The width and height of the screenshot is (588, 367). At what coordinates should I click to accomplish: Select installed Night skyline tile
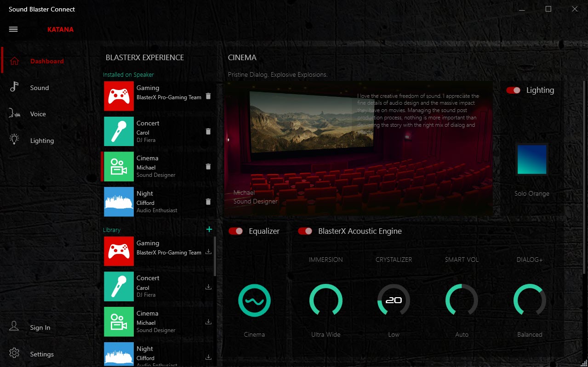point(119,202)
